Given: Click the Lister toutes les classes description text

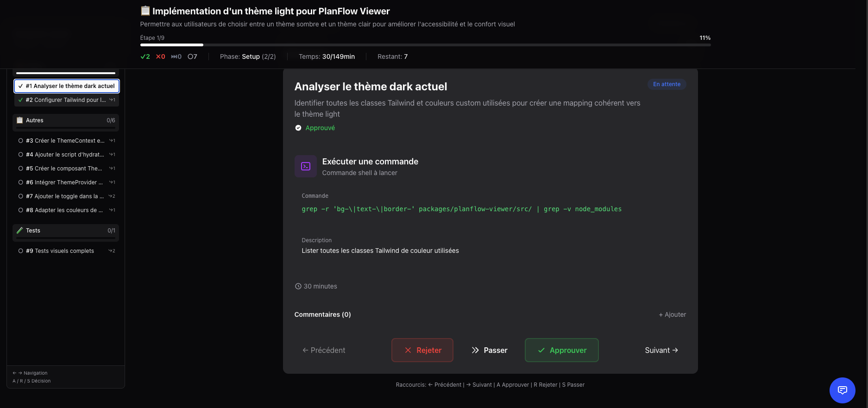Looking at the screenshot, I should (x=380, y=251).
